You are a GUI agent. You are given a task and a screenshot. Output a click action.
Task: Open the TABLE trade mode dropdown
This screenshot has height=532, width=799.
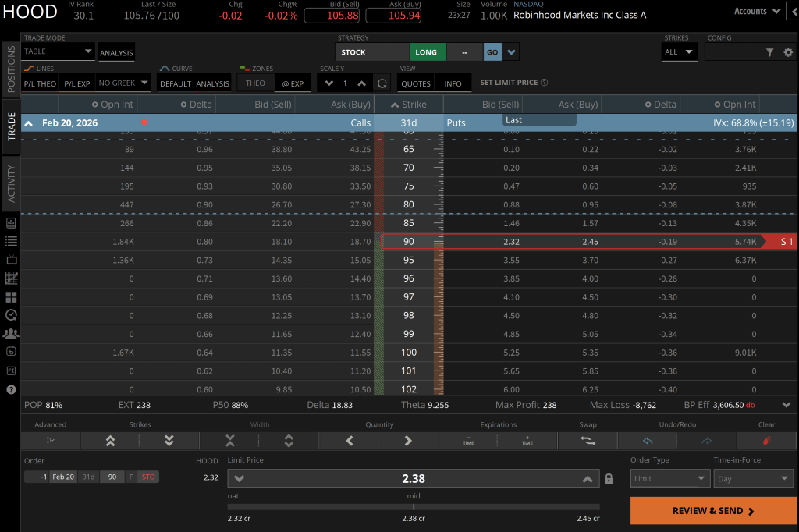pos(58,51)
